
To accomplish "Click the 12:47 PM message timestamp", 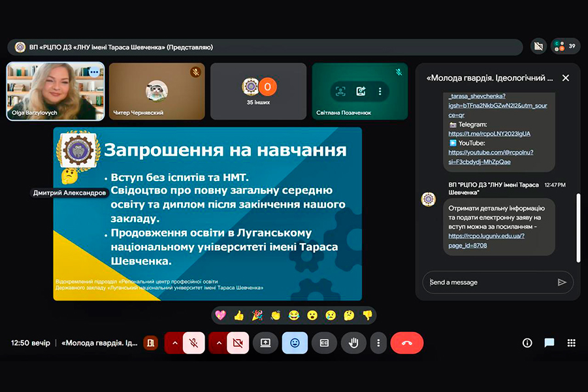I will 555,185.
